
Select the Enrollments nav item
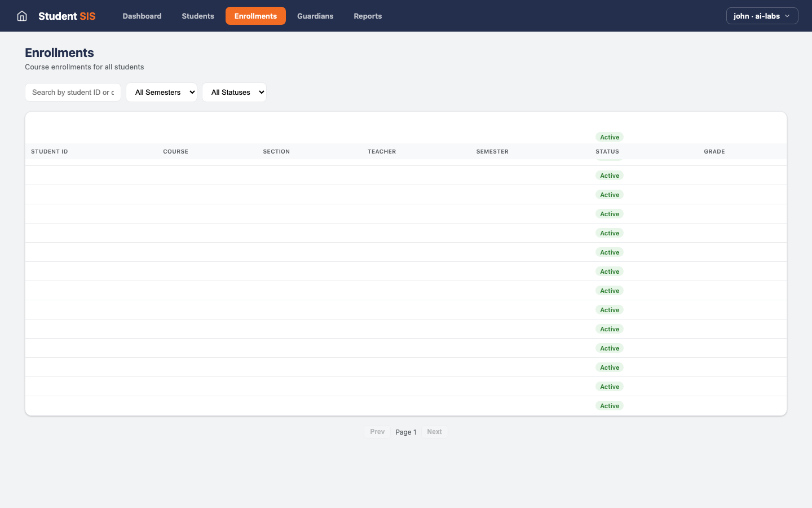pyautogui.click(x=255, y=16)
